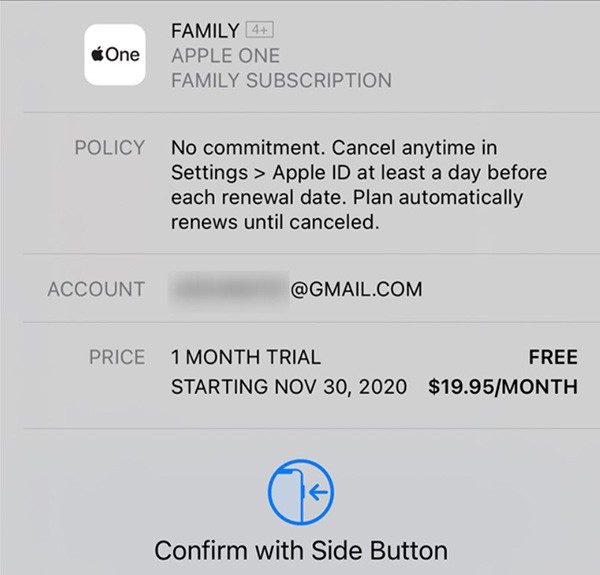Click the FREE trial price
The width and height of the screenshot is (600, 575).
[553, 357]
